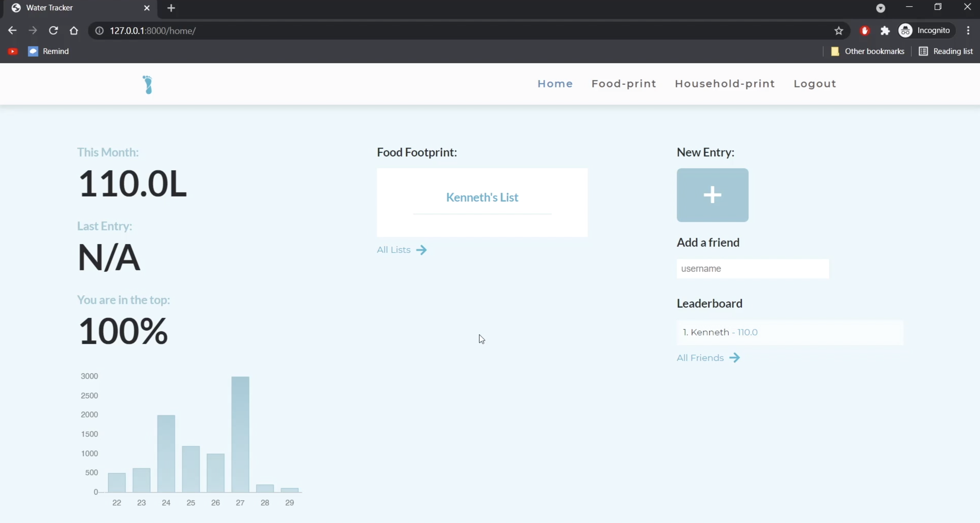Go to browser home page icon

click(x=74, y=31)
